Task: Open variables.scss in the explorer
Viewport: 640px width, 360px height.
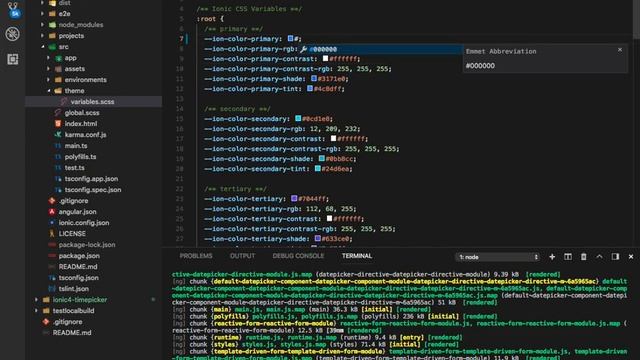Action: tap(94, 102)
